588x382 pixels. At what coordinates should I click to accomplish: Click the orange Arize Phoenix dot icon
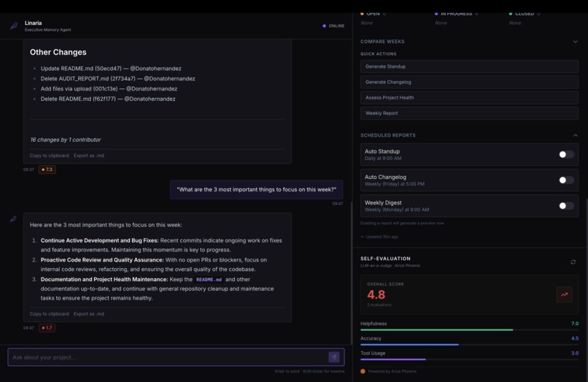[x=363, y=371]
